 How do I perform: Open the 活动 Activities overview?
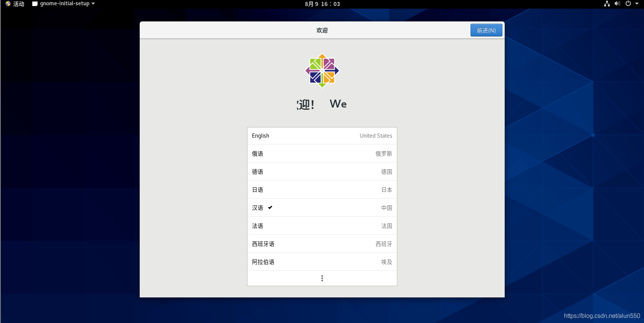(x=15, y=4)
